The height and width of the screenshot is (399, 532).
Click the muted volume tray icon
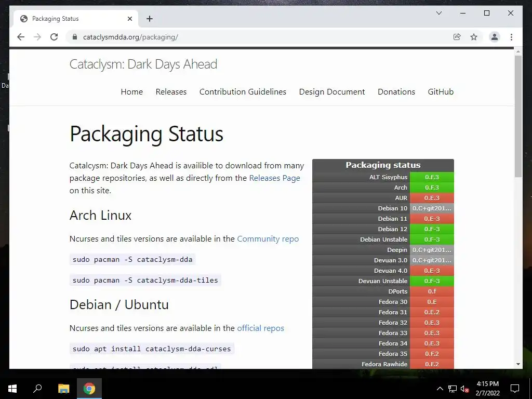click(465, 389)
